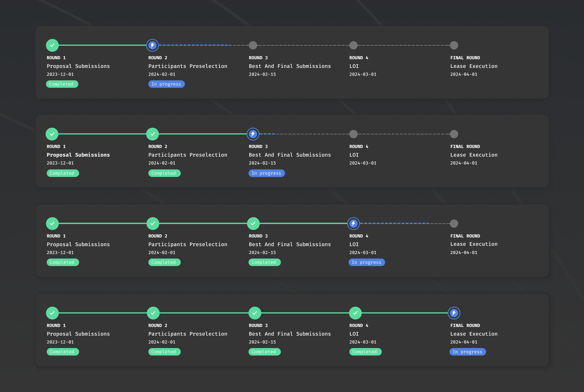Viewport: 584px width, 392px height.
Task: Click the Final Round lightning icon on bottom timeline
Action: tap(454, 313)
